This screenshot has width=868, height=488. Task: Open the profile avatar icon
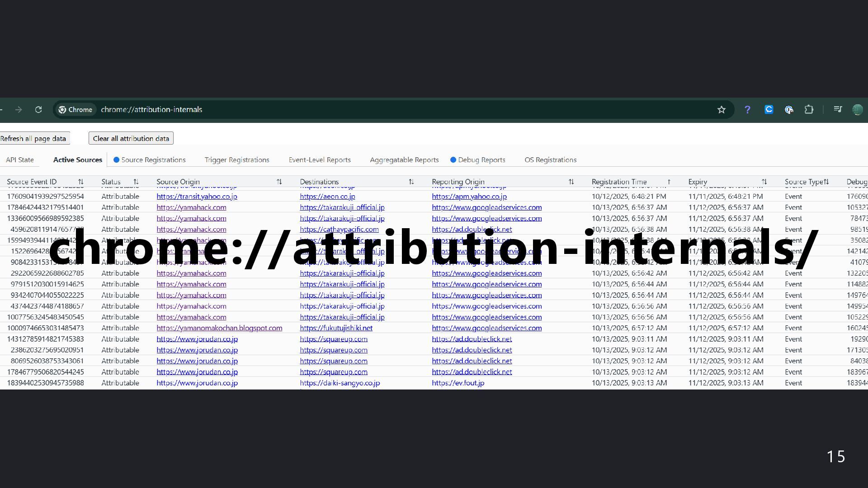pyautogui.click(x=857, y=110)
